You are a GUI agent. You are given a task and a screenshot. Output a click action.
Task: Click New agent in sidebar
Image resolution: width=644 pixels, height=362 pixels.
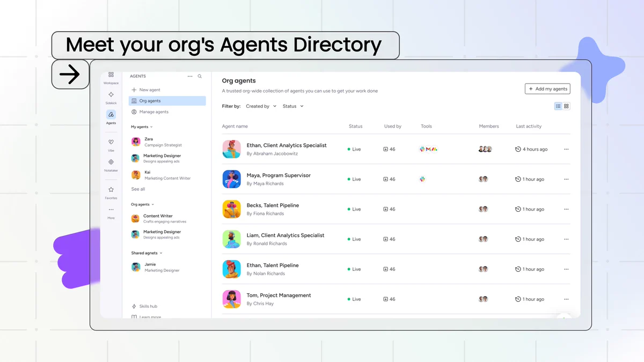(x=145, y=90)
